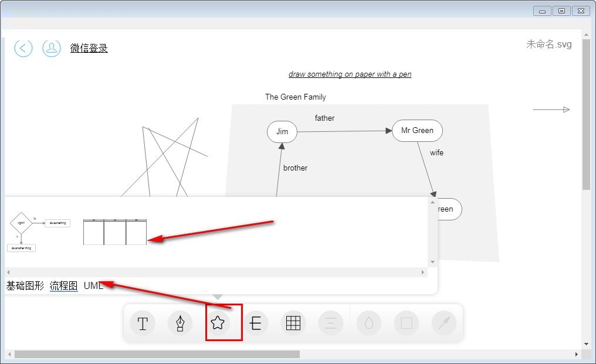This screenshot has width=596, height=364.
Task: Open the star Shapes tool
Action: pyautogui.click(x=218, y=323)
